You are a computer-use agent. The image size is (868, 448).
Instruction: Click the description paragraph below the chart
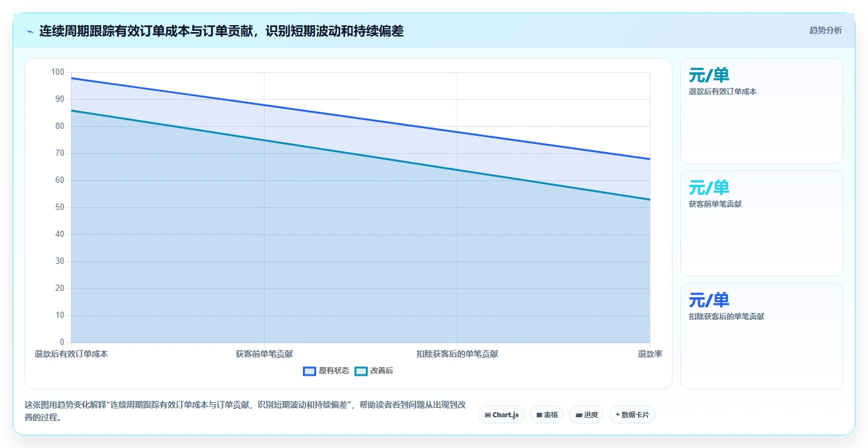pyautogui.click(x=245, y=411)
